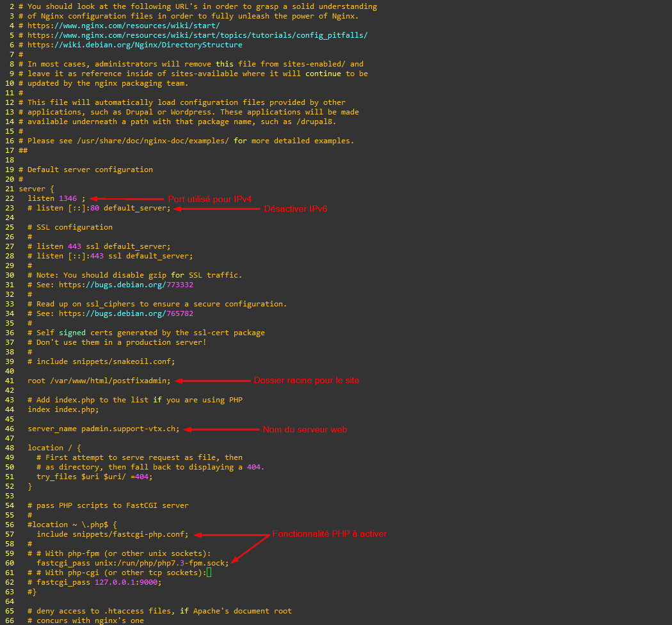The height and width of the screenshot is (625, 672).
Task: Click the 'Read up on ssl_ciphers' comment line
Action: (157, 304)
